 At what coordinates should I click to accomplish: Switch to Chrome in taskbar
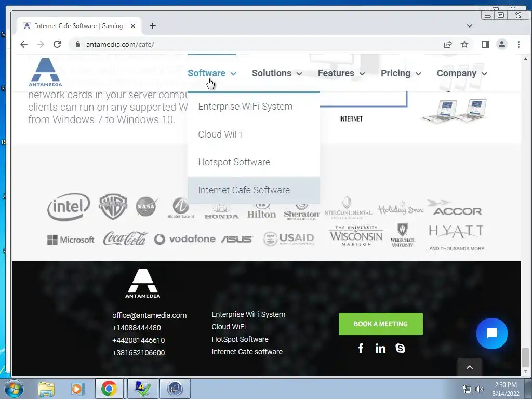coord(109,389)
